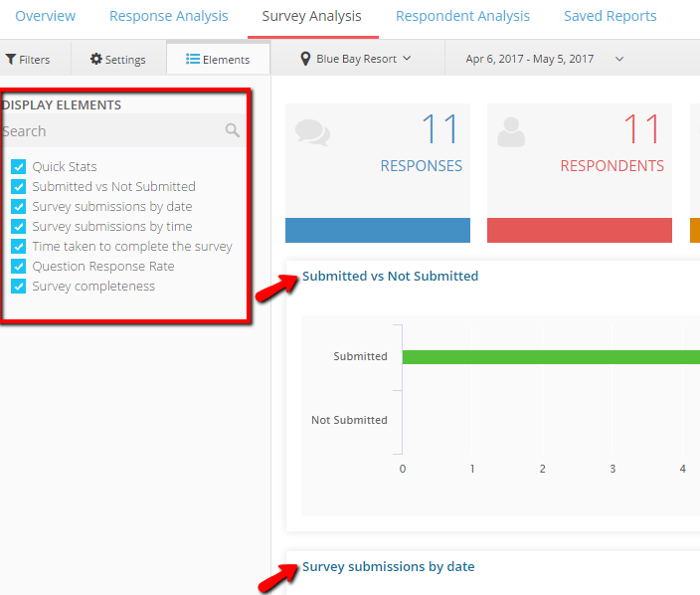Click the Search input field
This screenshot has width=700, height=595.
pyautogui.click(x=123, y=130)
